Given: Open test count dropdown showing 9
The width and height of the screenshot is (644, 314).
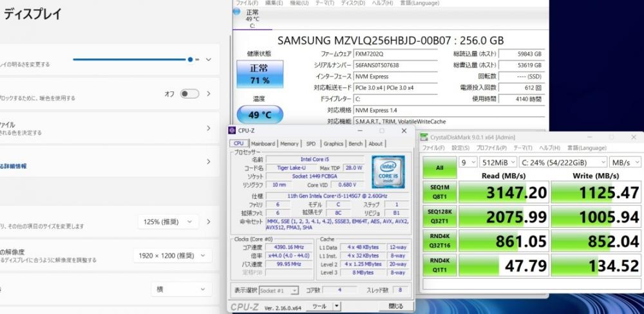Looking at the screenshot, I should [x=468, y=163].
